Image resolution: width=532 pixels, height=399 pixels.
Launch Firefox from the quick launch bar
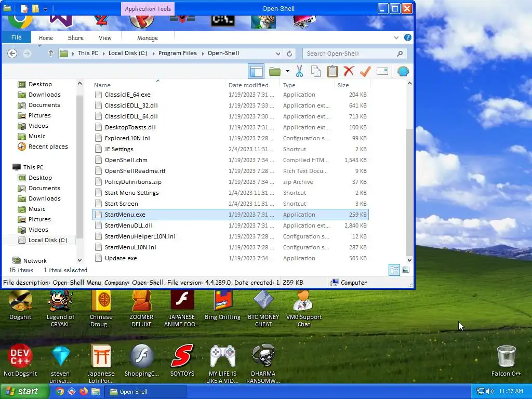pos(84,392)
